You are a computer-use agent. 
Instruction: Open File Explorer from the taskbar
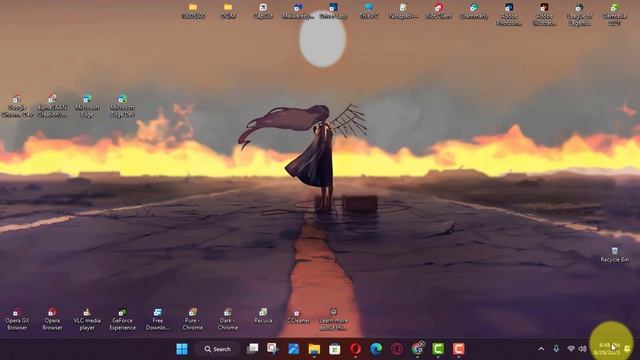click(x=314, y=349)
